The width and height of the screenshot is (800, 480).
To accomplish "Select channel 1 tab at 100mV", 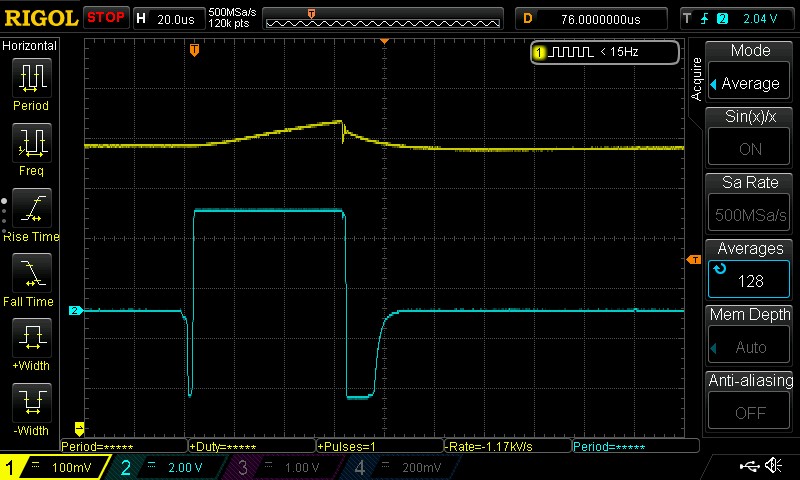I will [53, 468].
